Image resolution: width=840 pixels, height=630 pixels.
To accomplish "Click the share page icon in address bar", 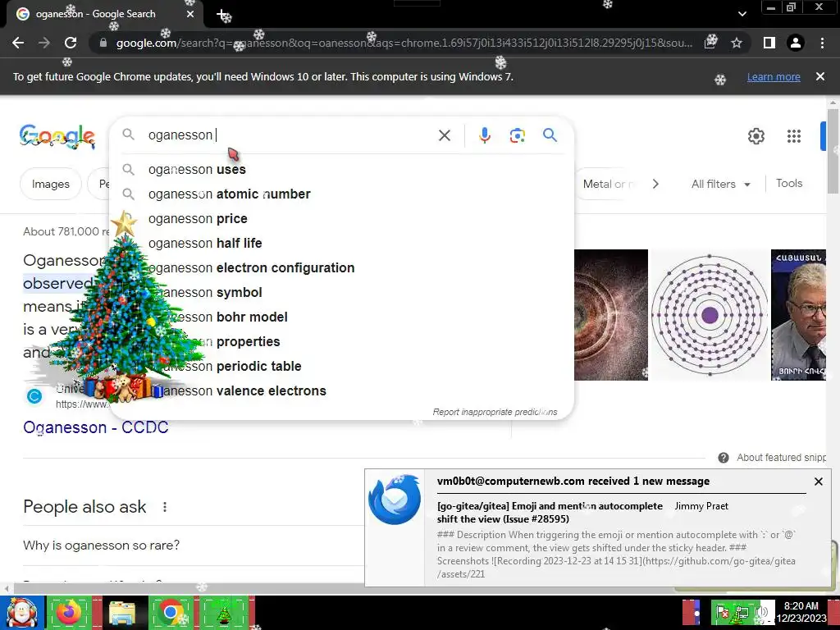I will coord(711,43).
